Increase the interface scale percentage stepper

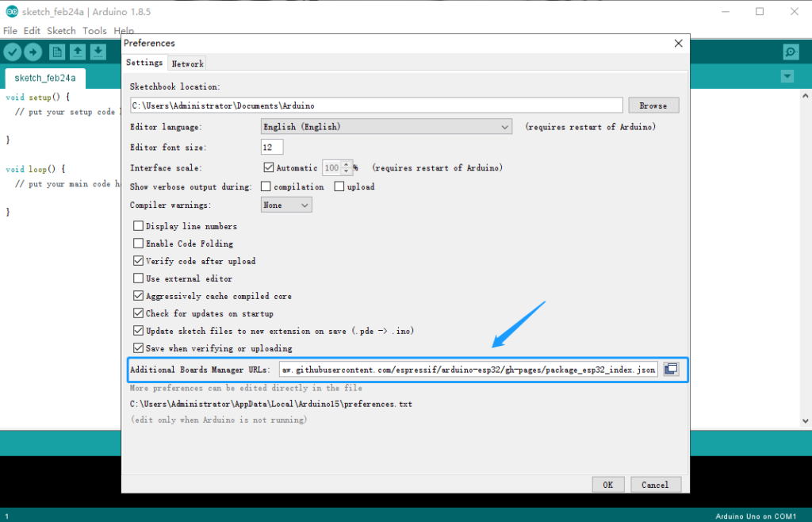(344, 164)
